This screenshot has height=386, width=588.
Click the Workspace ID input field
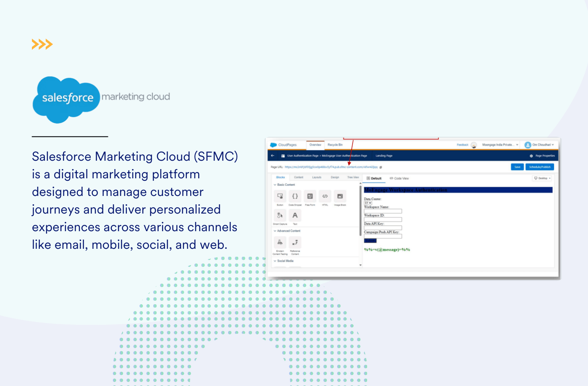coord(383,219)
